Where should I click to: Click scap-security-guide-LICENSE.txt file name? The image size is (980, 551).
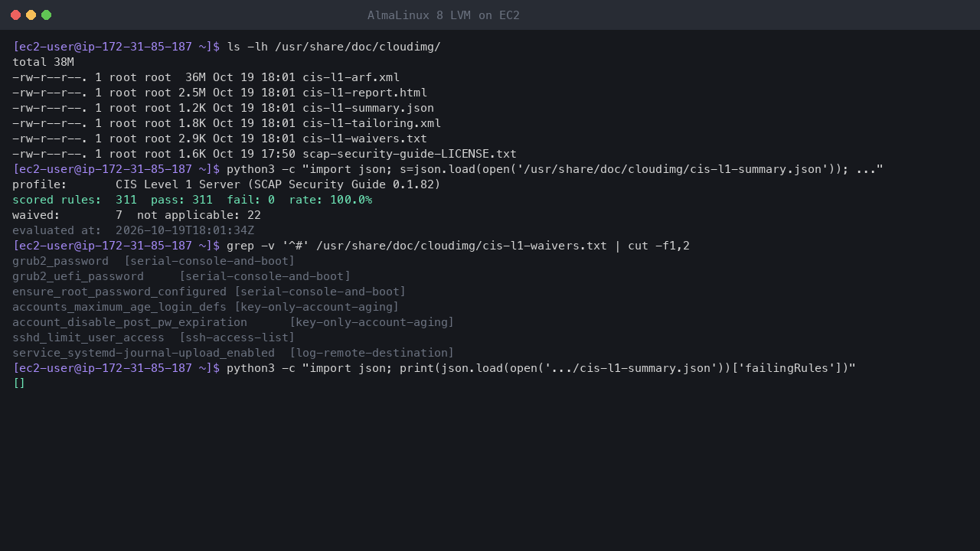point(410,154)
